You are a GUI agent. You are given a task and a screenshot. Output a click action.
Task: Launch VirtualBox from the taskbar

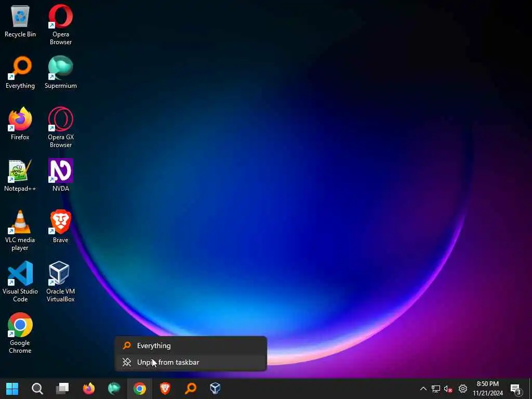(216, 389)
